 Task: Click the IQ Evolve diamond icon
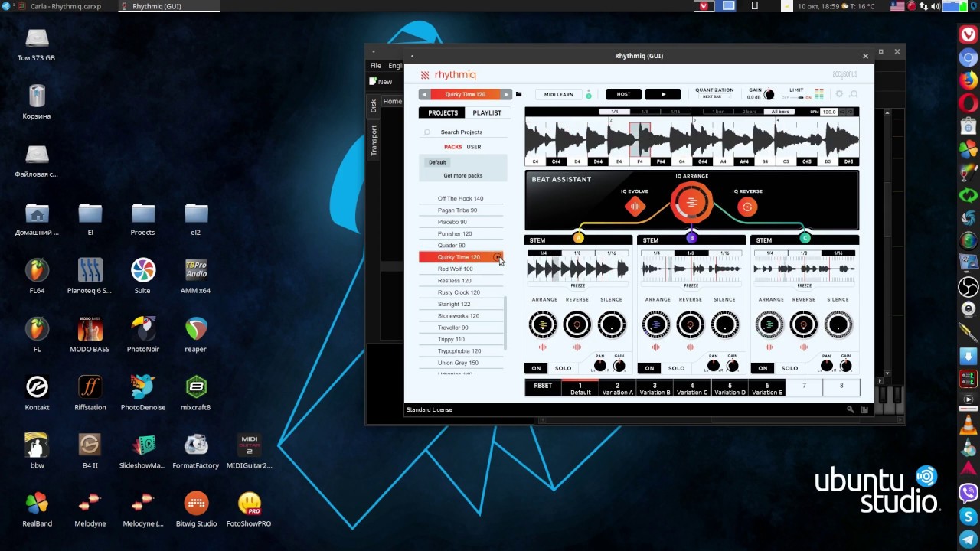635,206
